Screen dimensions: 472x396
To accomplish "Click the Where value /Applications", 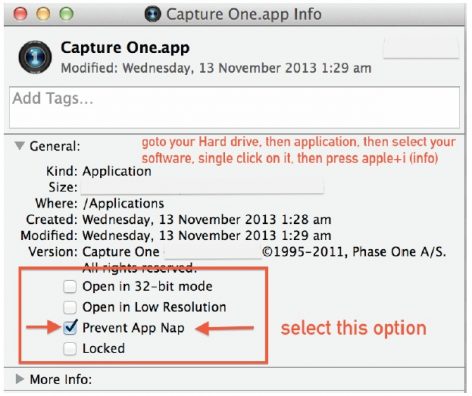I will click(123, 203).
